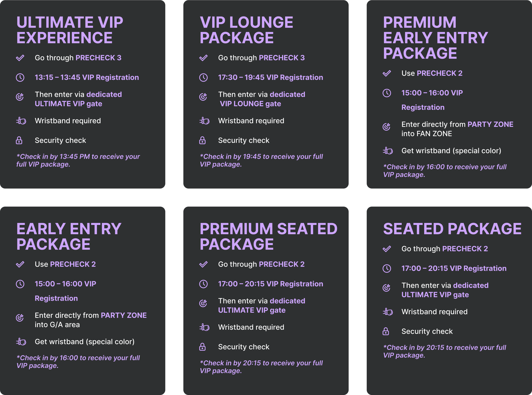Click the wristband icon in Seated Package card
This screenshot has width=532, height=395.
click(388, 312)
